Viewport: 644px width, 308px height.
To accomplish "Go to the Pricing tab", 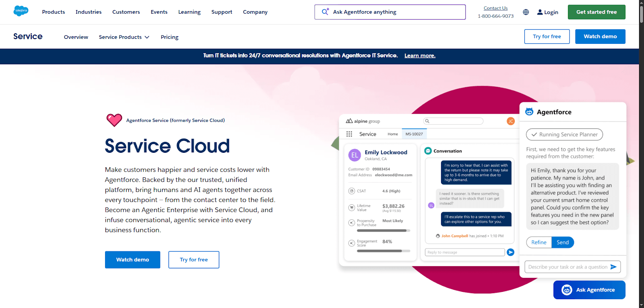I will [x=169, y=37].
